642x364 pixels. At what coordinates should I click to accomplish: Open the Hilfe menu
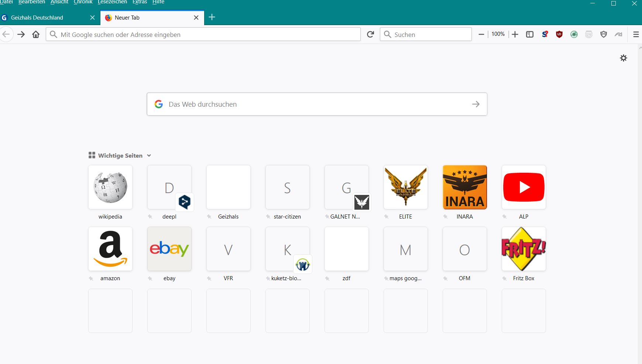click(x=158, y=2)
